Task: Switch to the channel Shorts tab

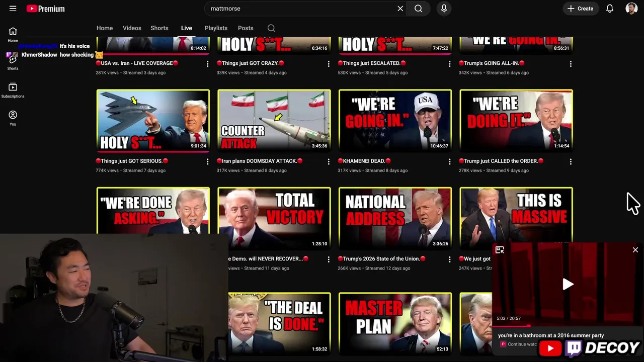Action: coord(159,28)
